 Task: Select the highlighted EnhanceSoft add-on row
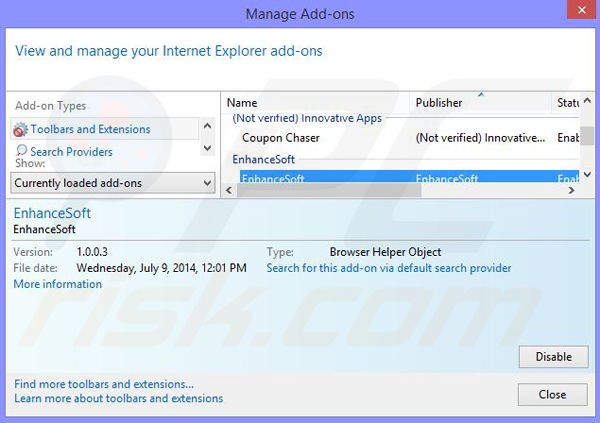[409, 176]
